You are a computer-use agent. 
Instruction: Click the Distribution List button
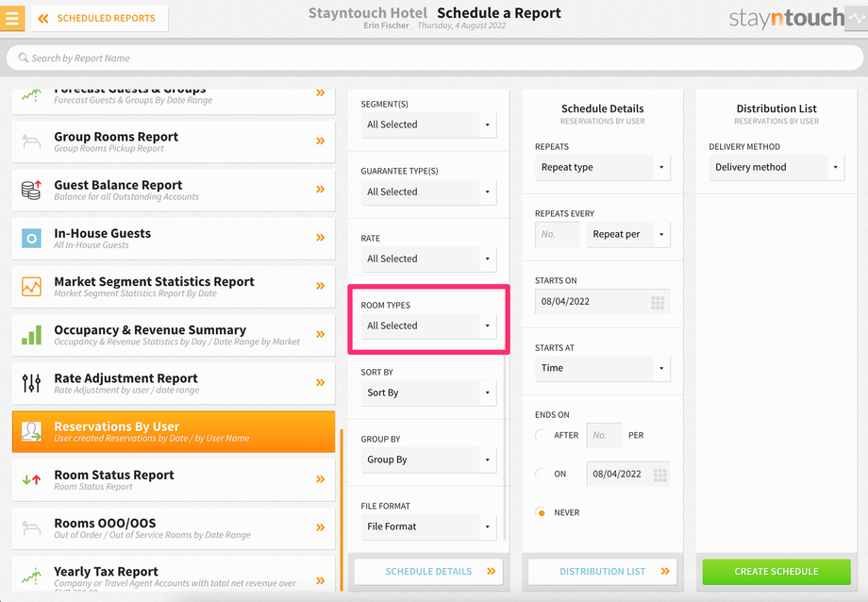[x=602, y=572]
